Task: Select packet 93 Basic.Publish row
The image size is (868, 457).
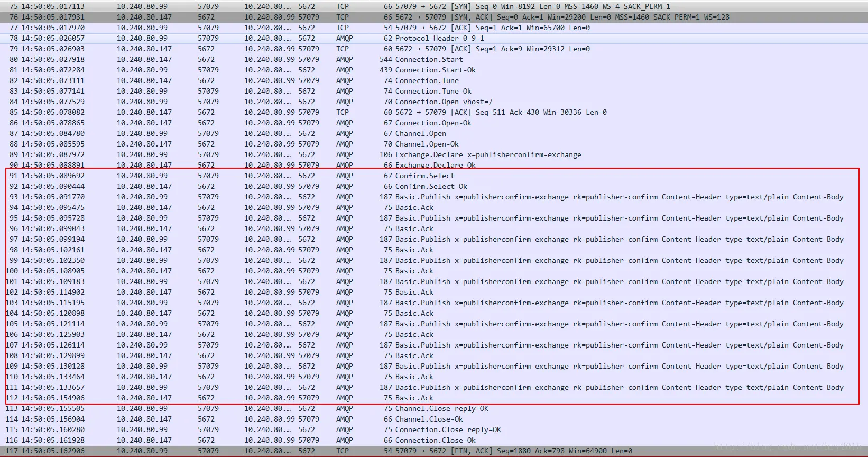Action: click(434, 197)
